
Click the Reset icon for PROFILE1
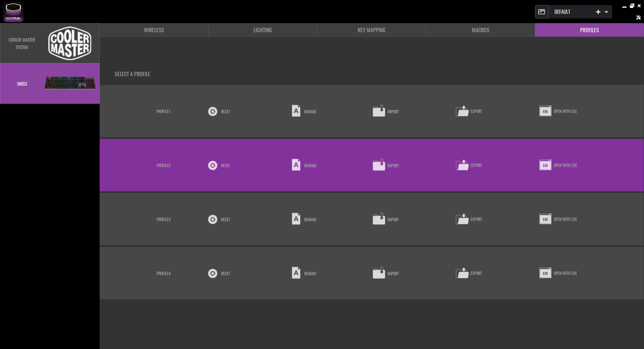[x=213, y=111]
